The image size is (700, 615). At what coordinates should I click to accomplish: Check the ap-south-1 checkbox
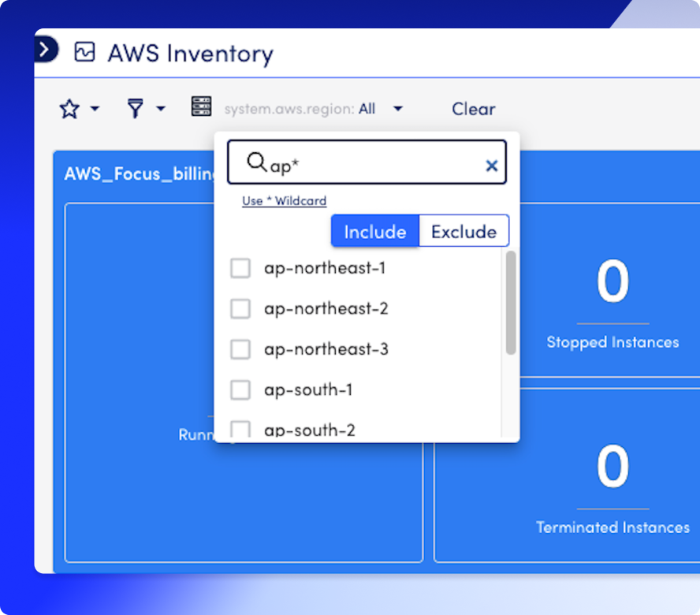(240, 390)
